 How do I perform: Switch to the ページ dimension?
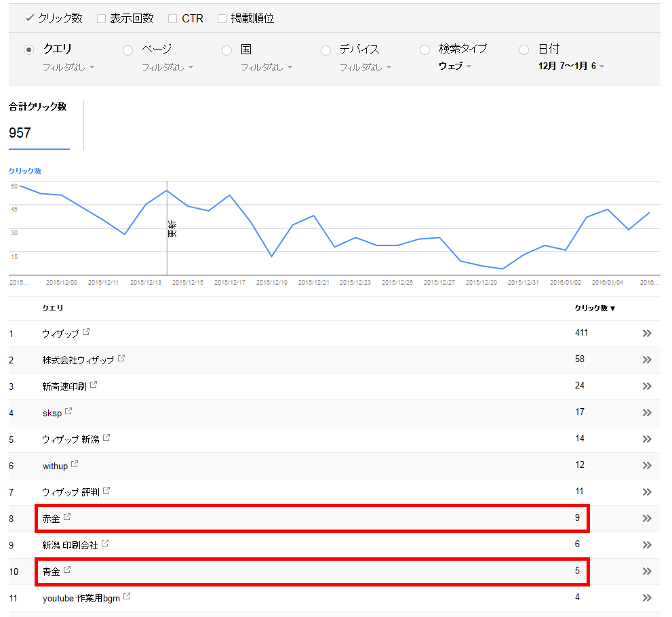pos(127,49)
